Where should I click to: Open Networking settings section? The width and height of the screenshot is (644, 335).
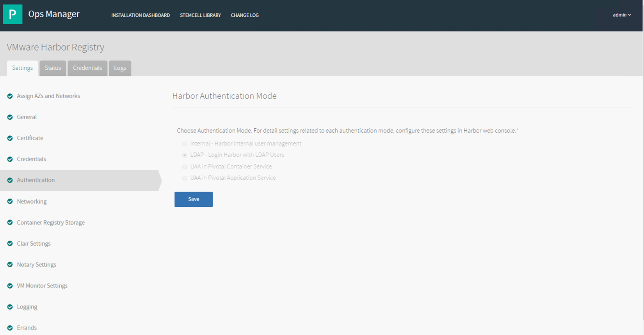pos(32,202)
